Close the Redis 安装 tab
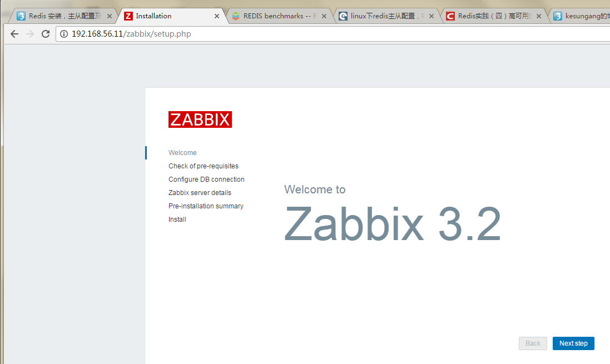 110,16
